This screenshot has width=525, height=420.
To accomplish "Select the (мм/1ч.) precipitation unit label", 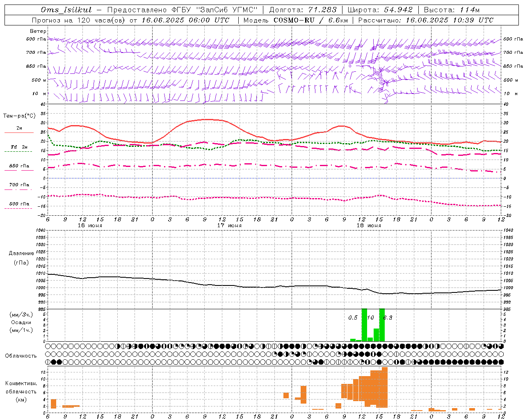I will click(21, 330).
